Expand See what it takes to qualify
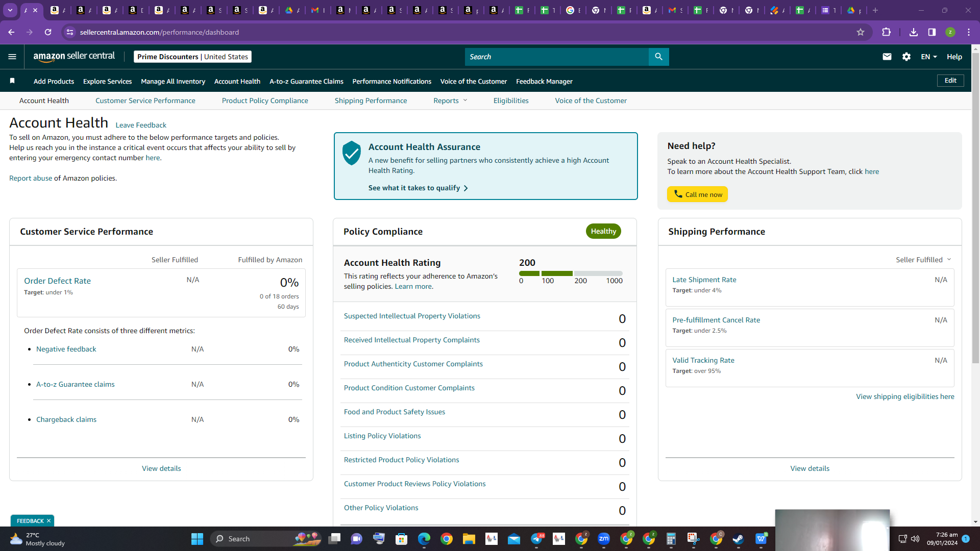The width and height of the screenshot is (980, 551). pyautogui.click(x=418, y=188)
